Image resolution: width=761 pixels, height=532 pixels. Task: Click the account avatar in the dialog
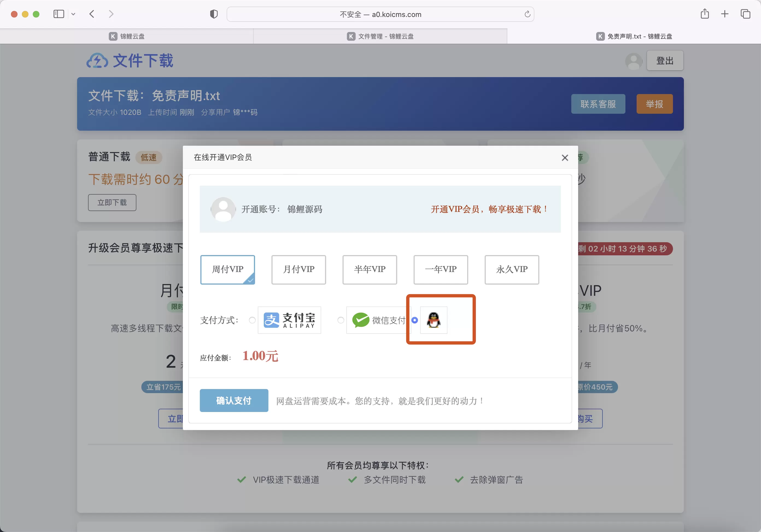(223, 209)
